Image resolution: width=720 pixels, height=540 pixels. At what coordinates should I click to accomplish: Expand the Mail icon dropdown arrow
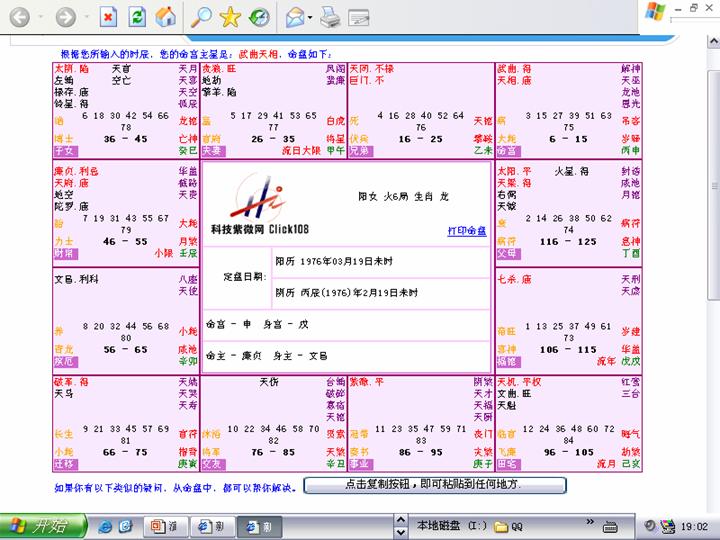tap(311, 18)
